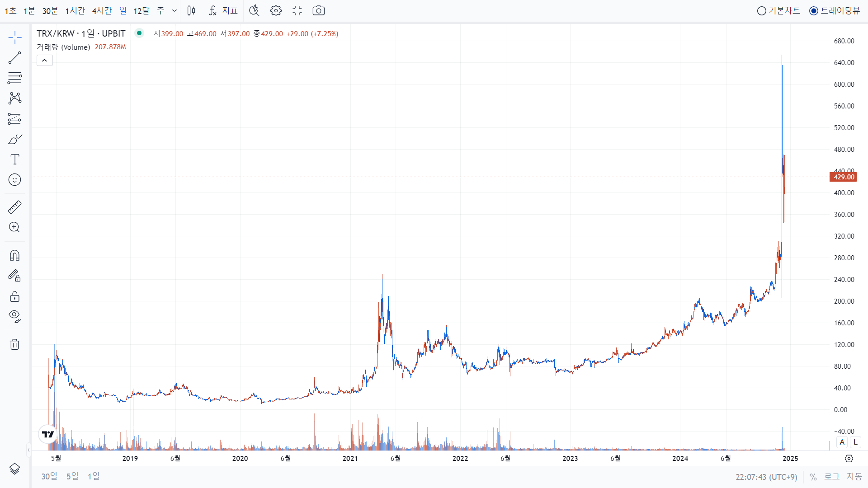
Task: Expand the time interval dropdown arrow
Action: 175,11
